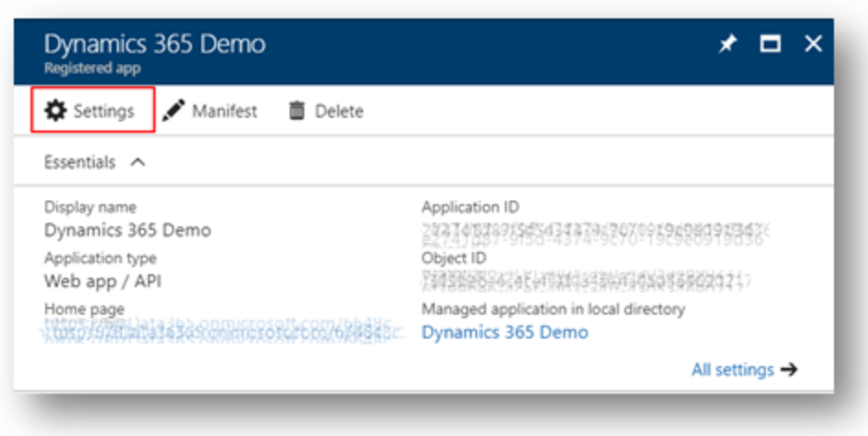Click the Home page label
Viewport: 868px width, 436px height.
pyautogui.click(x=85, y=309)
